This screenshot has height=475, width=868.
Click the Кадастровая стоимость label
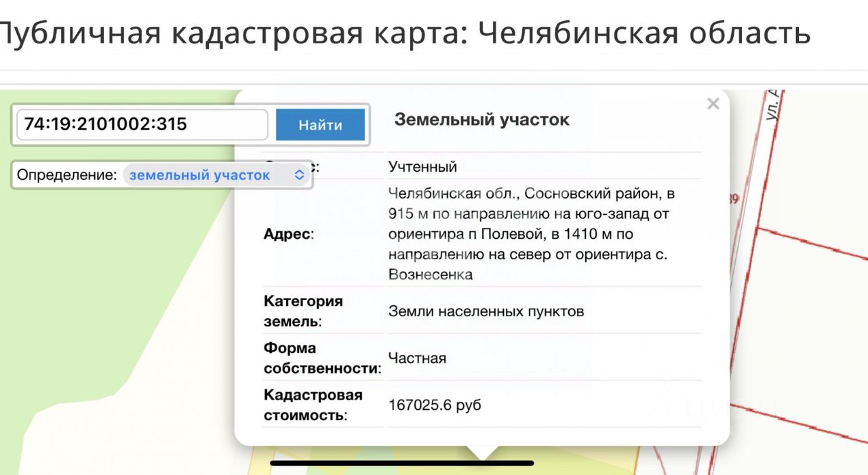point(313,405)
